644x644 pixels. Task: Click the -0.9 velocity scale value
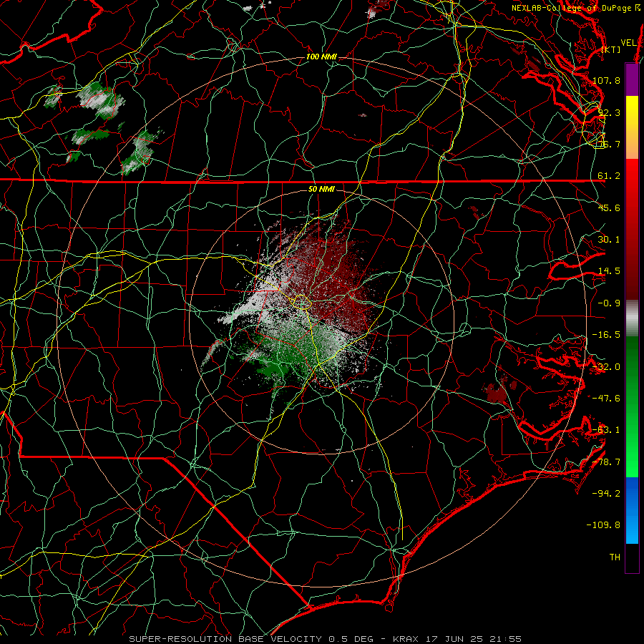[x=609, y=303]
